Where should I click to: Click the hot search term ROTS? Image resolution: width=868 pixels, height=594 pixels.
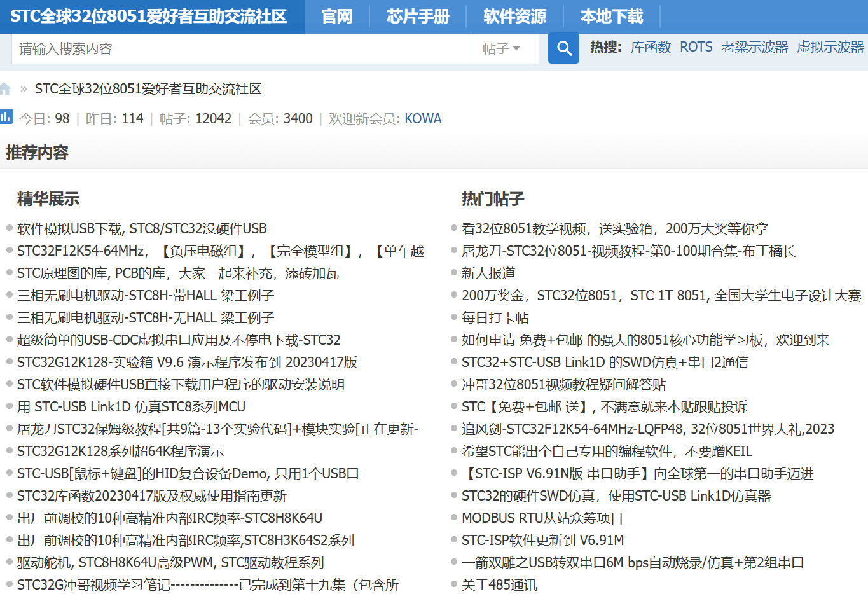[x=696, y=47]
